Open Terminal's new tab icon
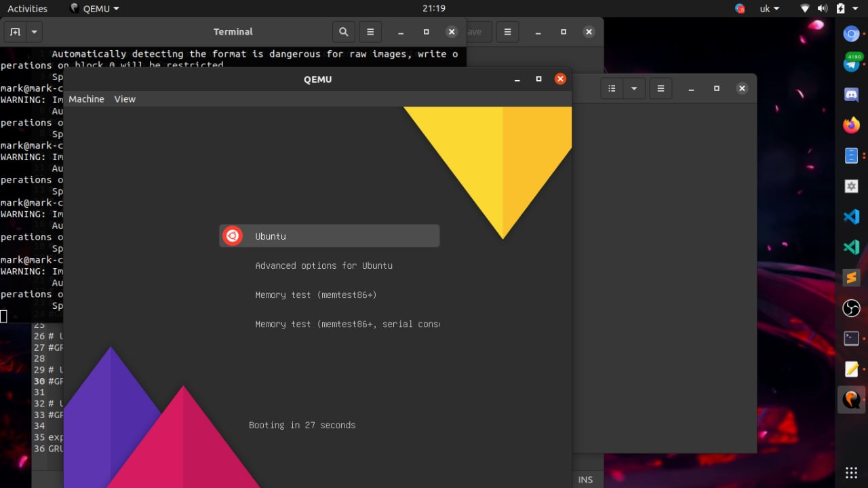868x488 pixels. point(15,32)
